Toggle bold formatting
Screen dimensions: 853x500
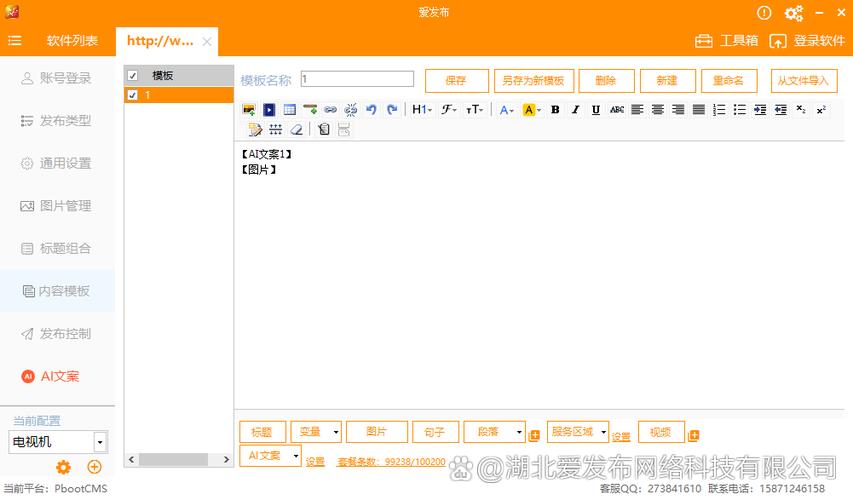(x=555, y=110)
